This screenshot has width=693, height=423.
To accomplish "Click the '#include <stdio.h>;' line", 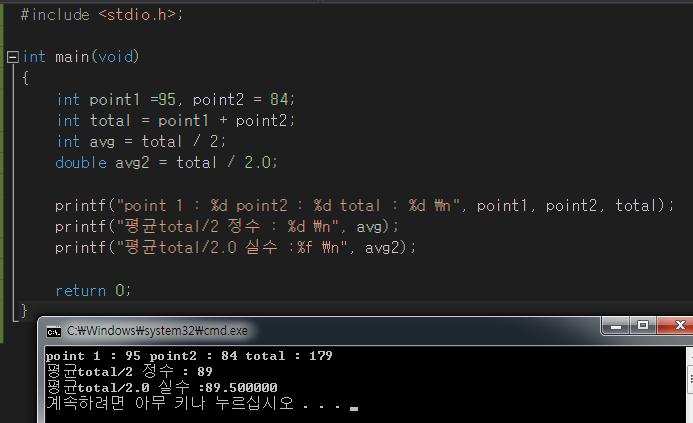I will 101,15.
